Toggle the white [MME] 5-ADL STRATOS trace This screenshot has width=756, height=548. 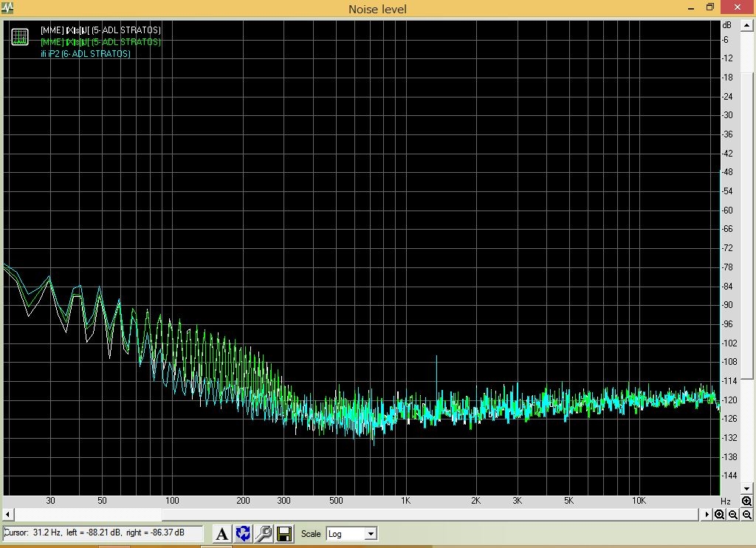[100, 30]
